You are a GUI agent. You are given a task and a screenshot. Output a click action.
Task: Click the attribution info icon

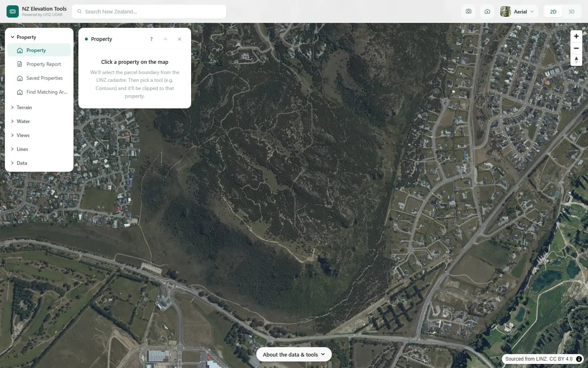(579, 359)
